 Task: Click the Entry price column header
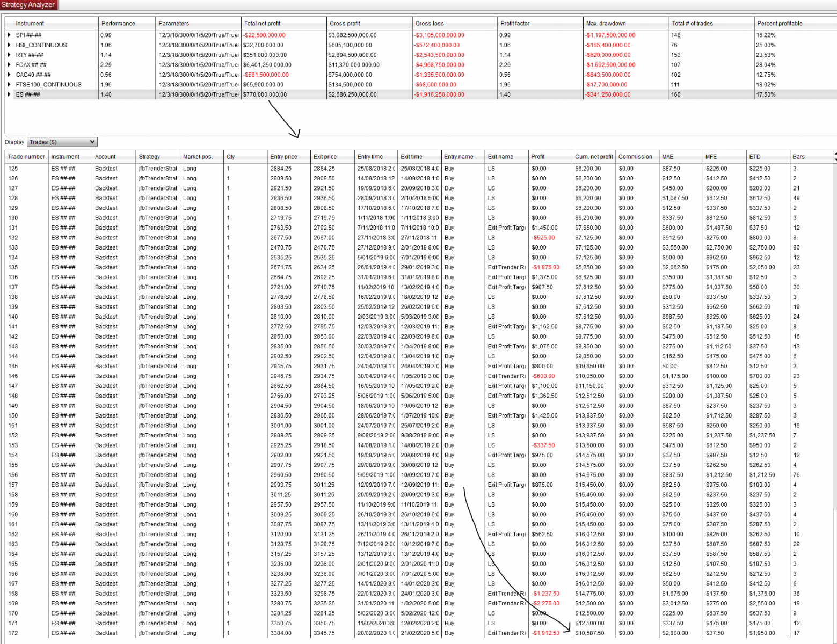click(x=285, y=156)
